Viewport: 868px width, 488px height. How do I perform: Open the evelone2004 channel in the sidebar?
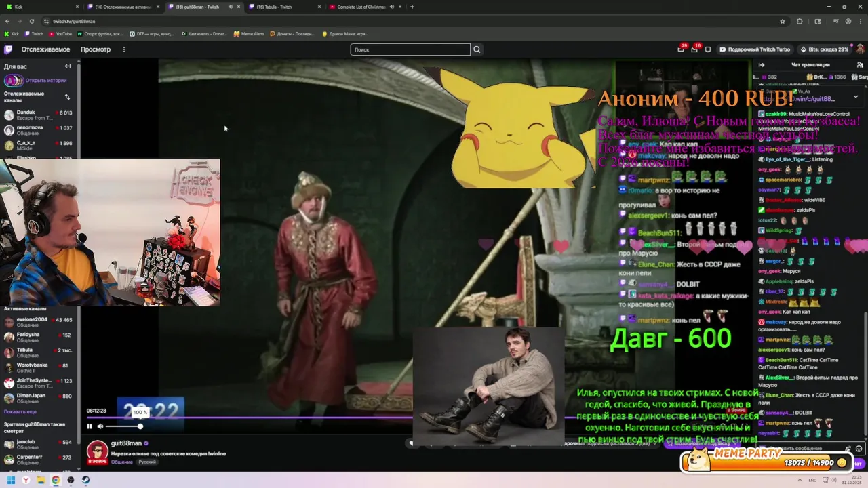pyautogui.click(x=38, y=322)
